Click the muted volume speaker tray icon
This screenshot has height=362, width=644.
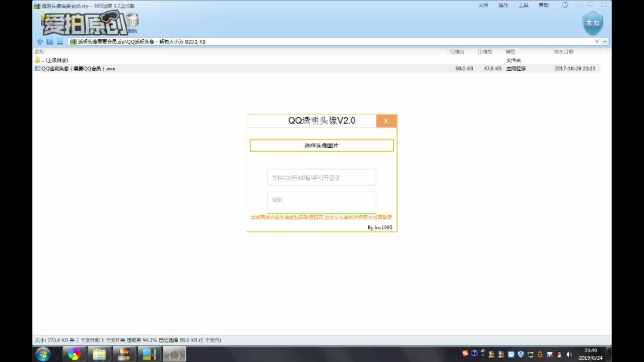tap(569, 354)
